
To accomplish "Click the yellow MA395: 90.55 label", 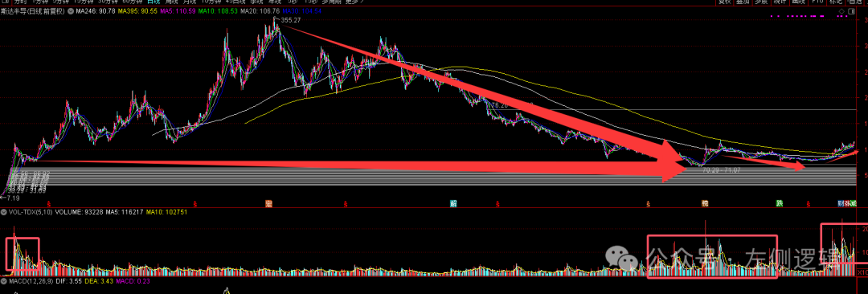I will [x=137, y=11].
